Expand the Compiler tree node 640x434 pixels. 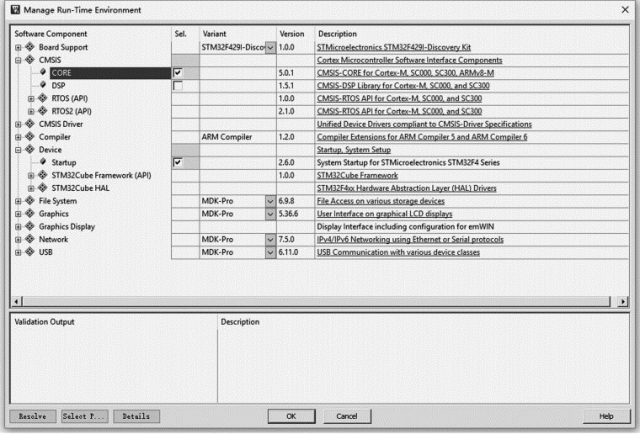[18, 137]
